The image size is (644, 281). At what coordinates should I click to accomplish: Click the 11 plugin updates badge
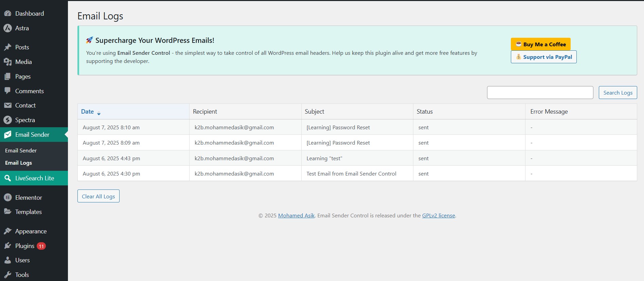[41, 246]
